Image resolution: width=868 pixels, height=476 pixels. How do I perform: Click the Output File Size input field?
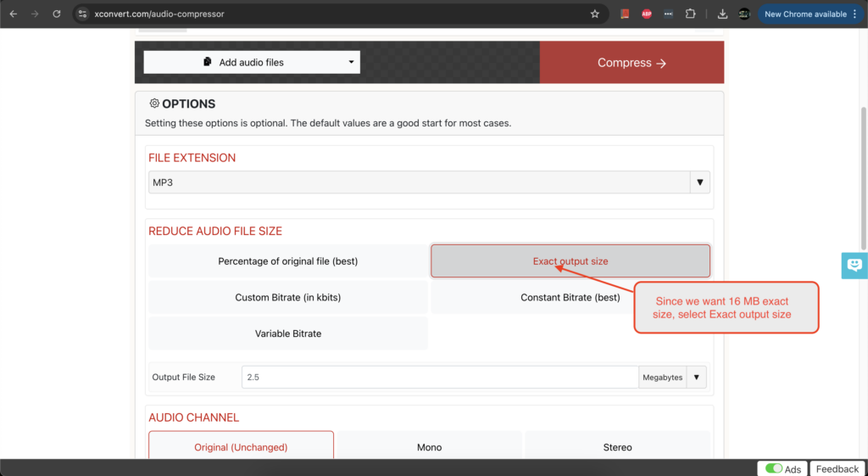(x=440, y=377)
